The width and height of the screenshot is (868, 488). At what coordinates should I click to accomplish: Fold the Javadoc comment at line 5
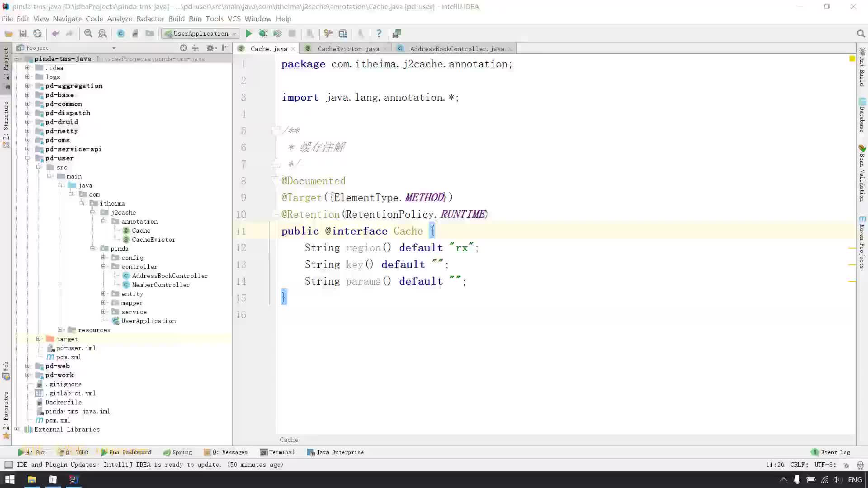tap(275, 130)
